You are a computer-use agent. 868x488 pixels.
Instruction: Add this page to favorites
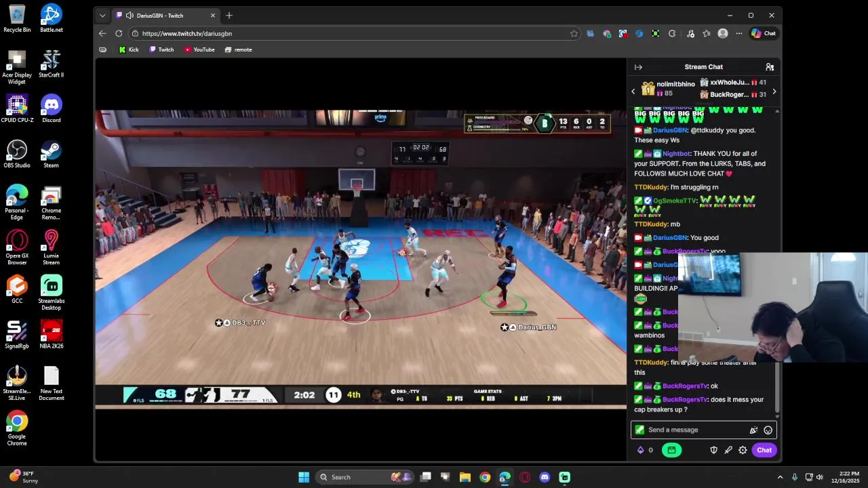pyautogui.click(x=574, y=33)
